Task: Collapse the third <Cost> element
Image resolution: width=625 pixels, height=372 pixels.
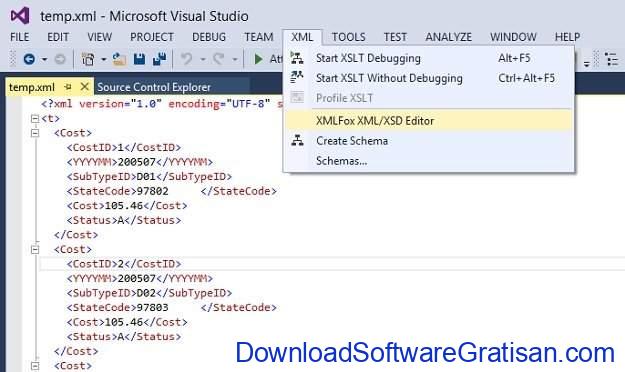Action: click(35, 366)
